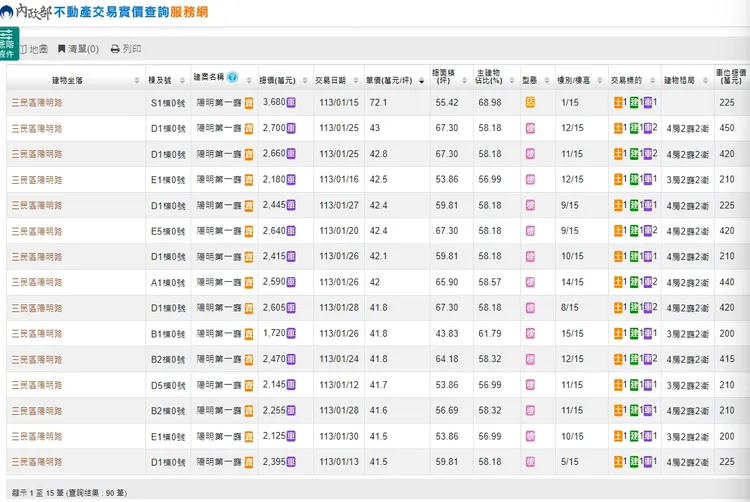Screen dimensions: 750x502
Task: Sort by 總價(萬元) column arrows
Action: 305,80
